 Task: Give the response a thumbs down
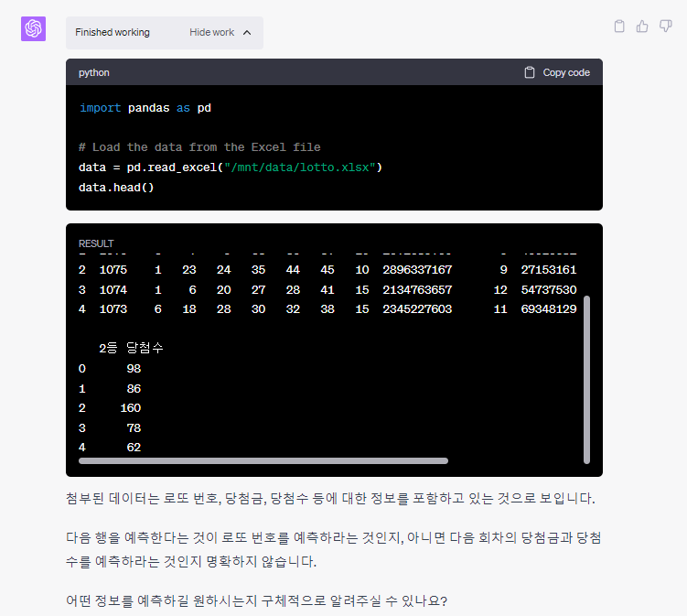point(666,27)
